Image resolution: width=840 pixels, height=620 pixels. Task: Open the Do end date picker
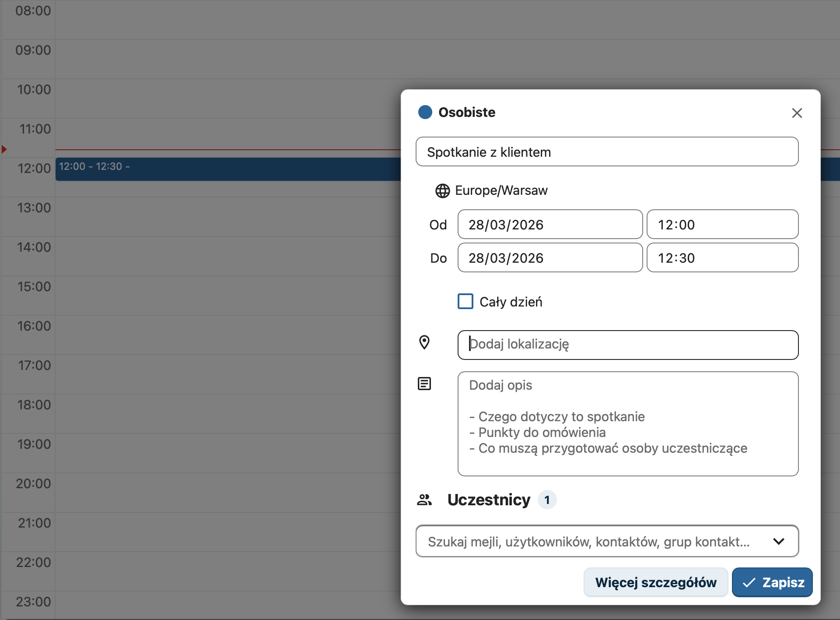coord(549,258)
